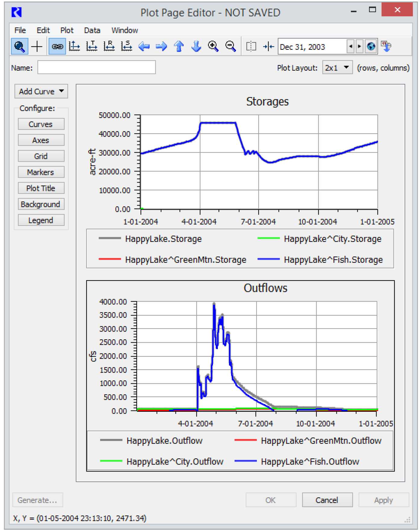The height and width of the screenshot is (530, 420).
Task: Open the Plot Layout 2x1 dropdown
Action: tap(337, 68)
